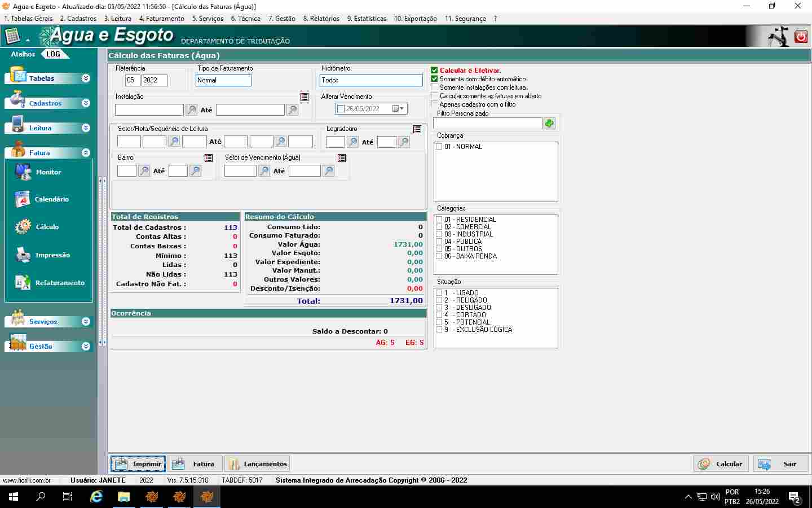Open the Refaturamento sidebar icon
812x508 pixels.
coord(23,283)
